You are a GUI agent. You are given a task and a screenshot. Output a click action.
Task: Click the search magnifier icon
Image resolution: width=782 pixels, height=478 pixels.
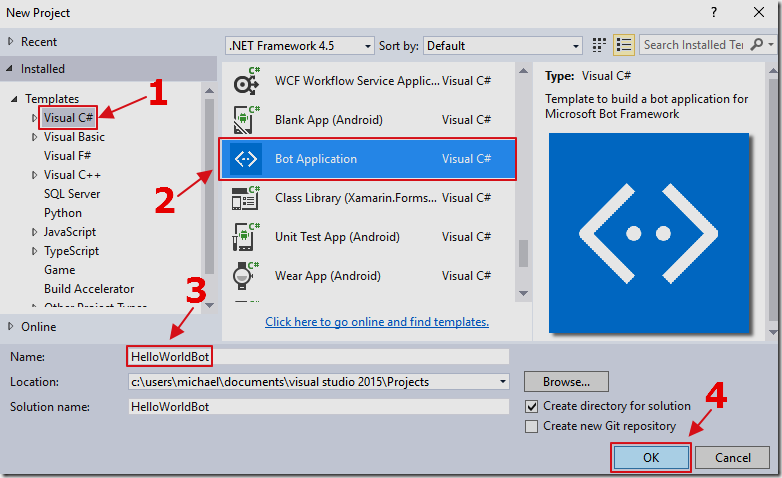click(756, 45)
